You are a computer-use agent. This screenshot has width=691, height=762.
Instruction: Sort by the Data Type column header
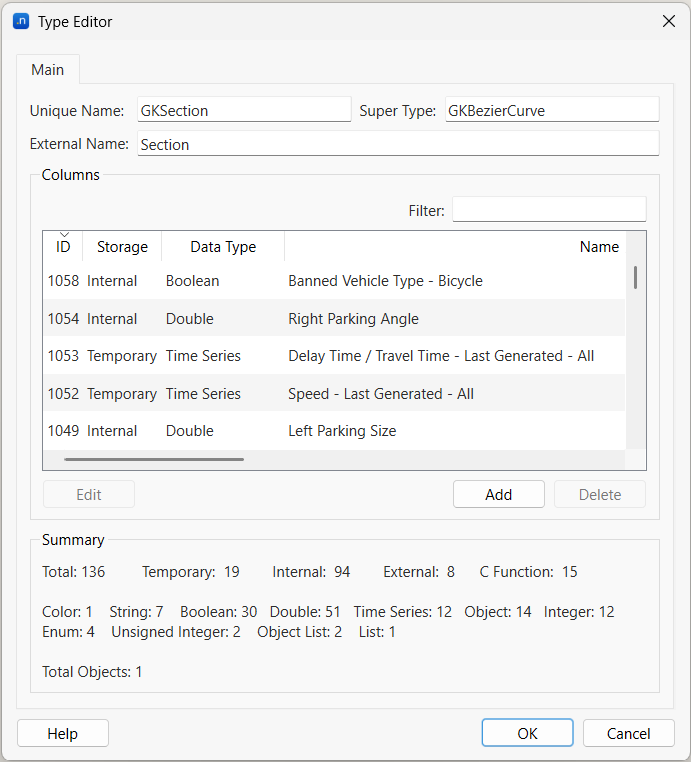click(223, 246)
